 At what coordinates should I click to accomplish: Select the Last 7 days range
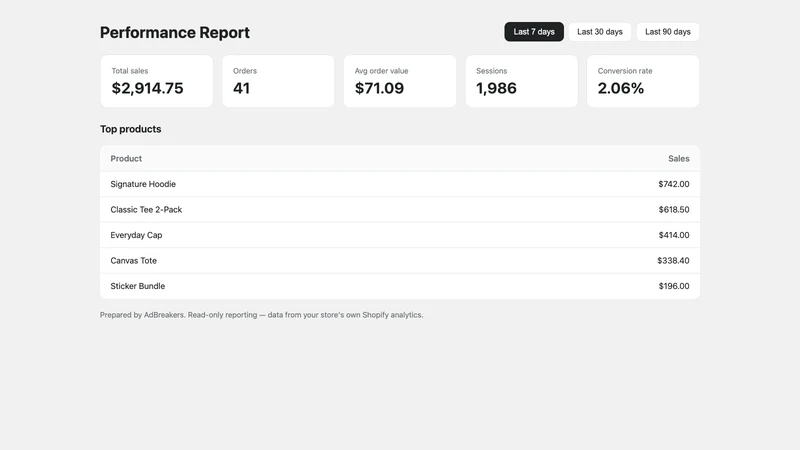534,32
